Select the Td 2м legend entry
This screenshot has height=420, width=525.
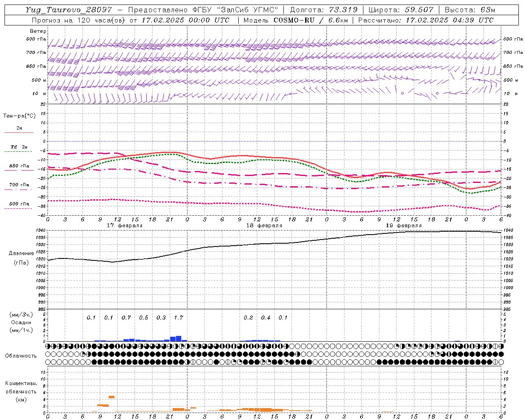click(x=19, y=147)
